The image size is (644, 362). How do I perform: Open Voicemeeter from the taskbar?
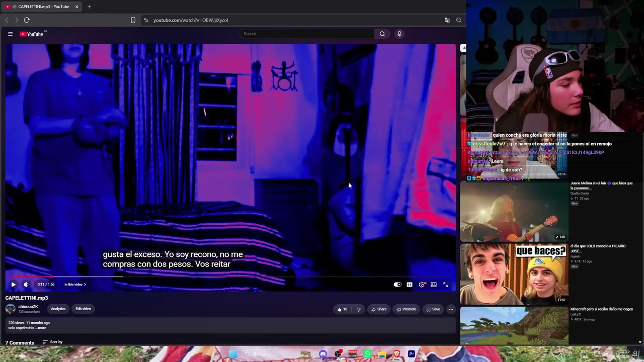point(352,354)
